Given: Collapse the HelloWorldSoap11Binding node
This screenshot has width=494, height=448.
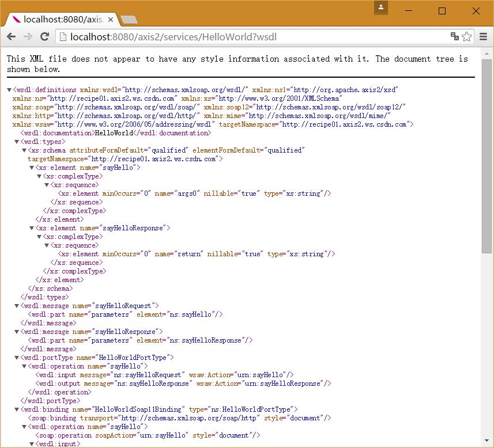Looking at the screenshot, I should pyautogui.click(x=17, y=409).
